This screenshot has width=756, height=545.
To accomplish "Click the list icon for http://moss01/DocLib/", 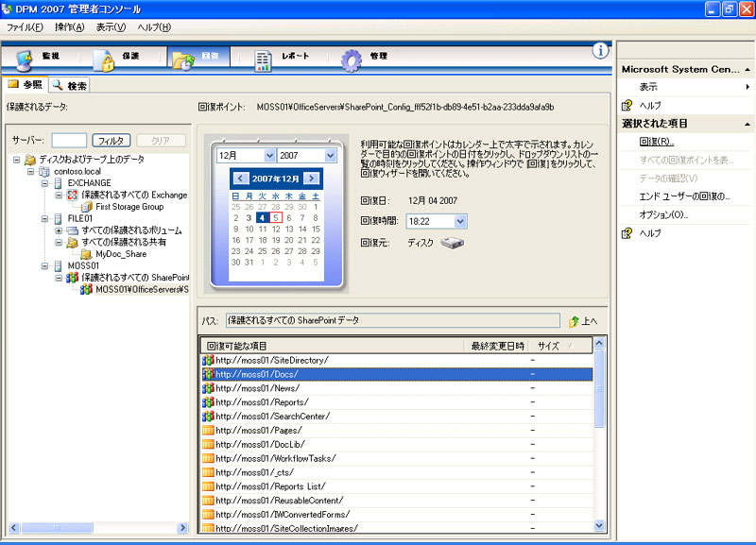I will [x=208, y=444].
